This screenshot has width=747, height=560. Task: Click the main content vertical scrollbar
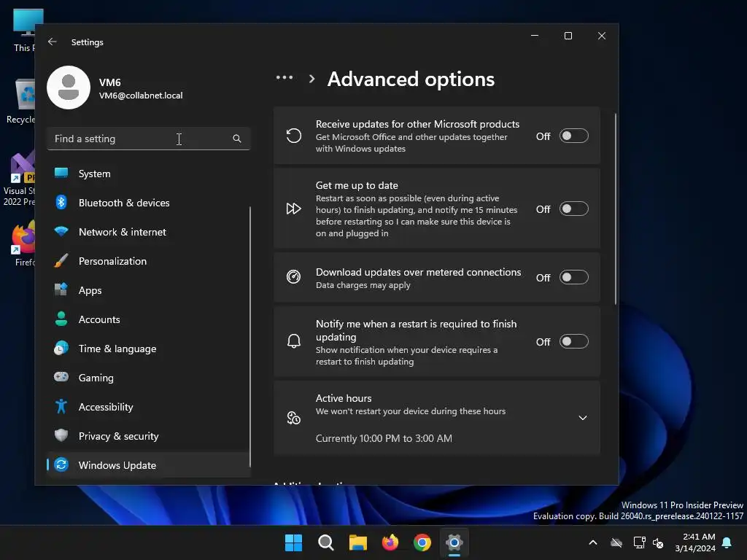point(616,209)
